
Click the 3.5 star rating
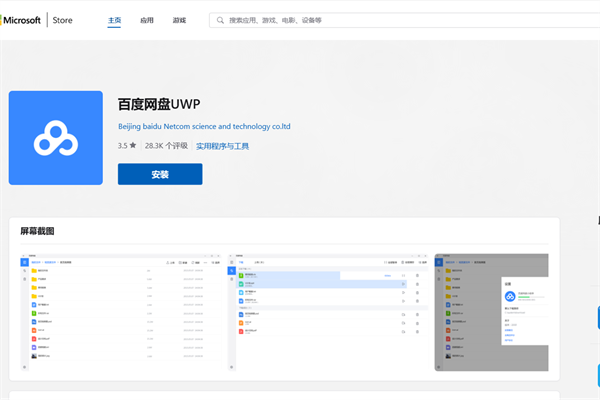point(127,145)
